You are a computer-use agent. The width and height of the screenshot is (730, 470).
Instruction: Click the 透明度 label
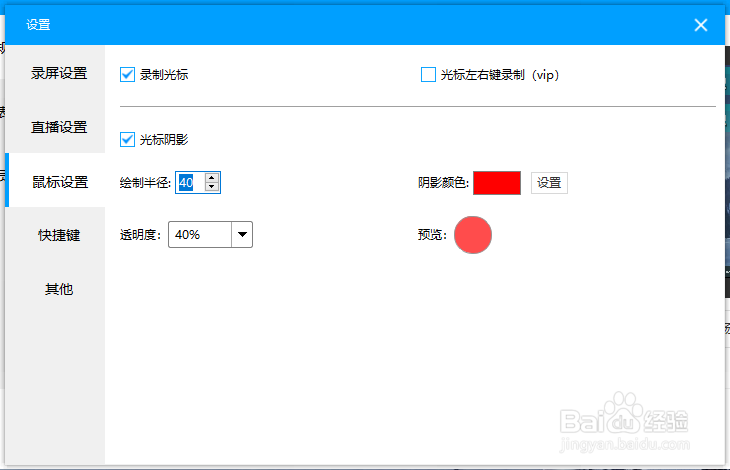tap(140, 235)
